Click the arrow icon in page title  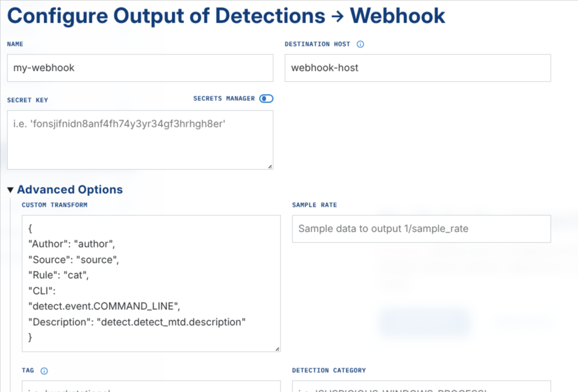[338, 16]
